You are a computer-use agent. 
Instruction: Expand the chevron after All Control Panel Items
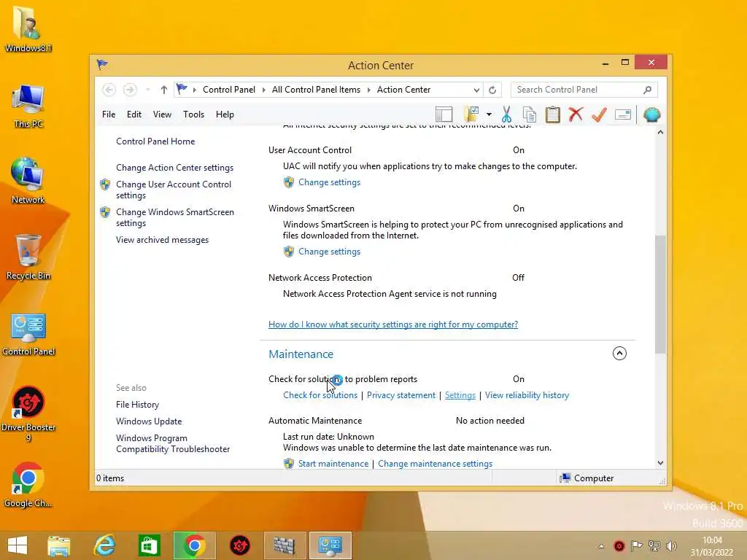click(x=368, y=90)
